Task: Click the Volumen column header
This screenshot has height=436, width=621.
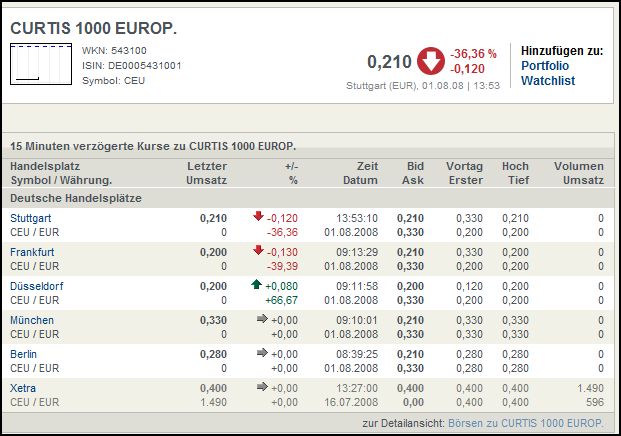Action: (579, 166)
